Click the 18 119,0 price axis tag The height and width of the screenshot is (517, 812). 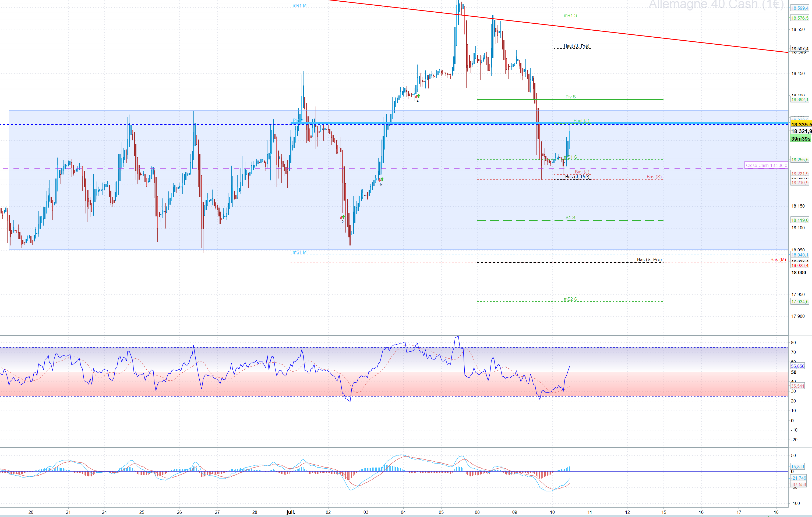pyautogui.click(x=800, y=220)
